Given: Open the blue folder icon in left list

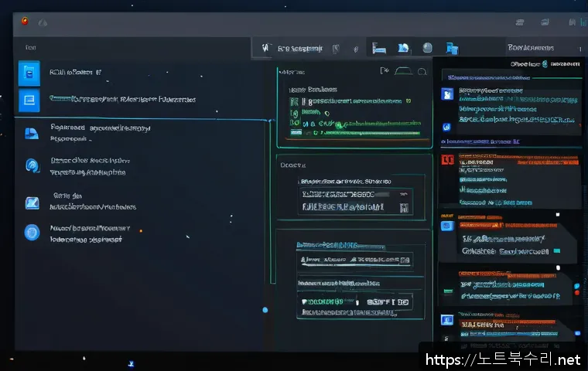Looking at the screenshot, I should (32, 133).
